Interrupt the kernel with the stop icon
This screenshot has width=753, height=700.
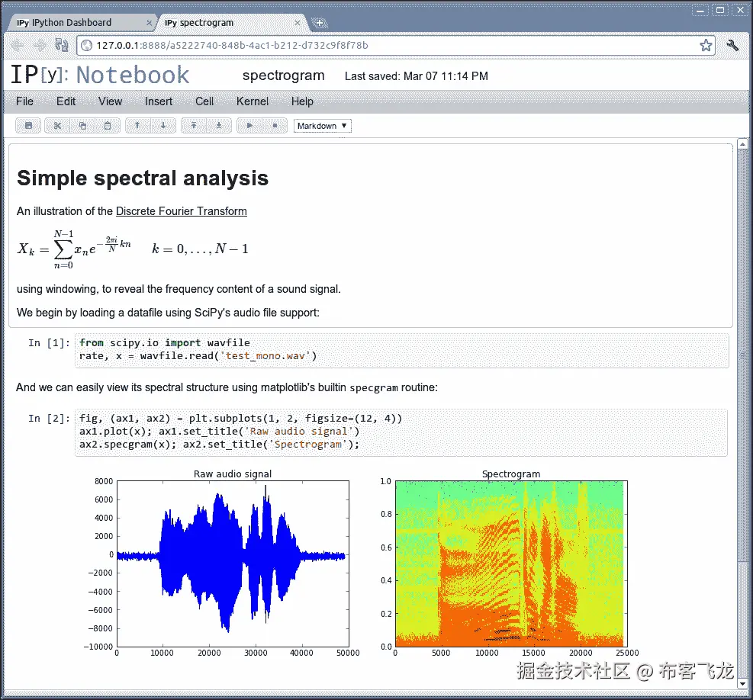[273, 125]
